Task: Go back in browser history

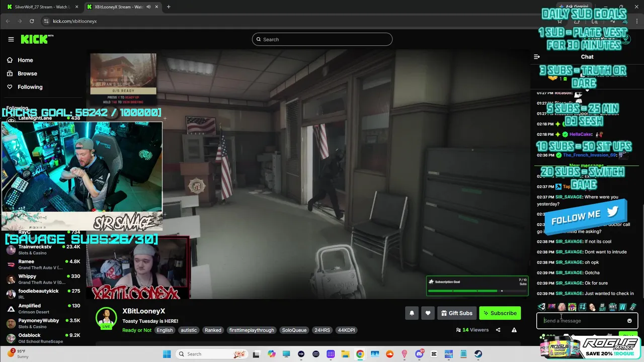Action: pyautogui.click(x=8, y=21)
